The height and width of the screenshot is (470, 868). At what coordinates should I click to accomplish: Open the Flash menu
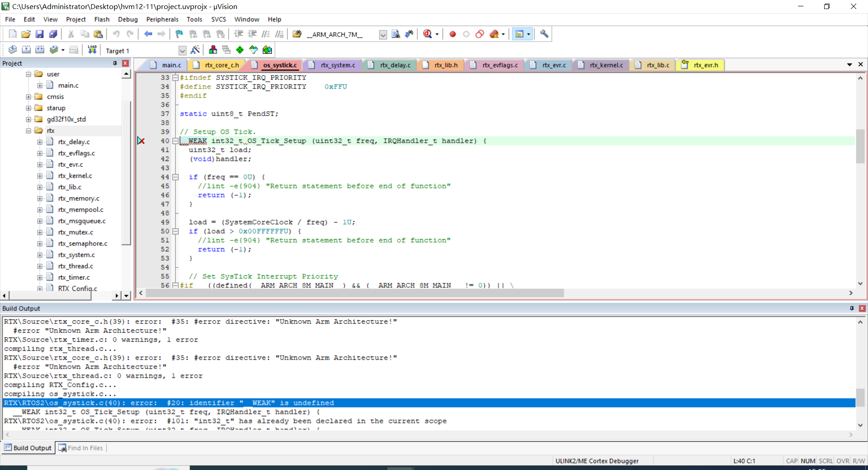click(102, 19)
